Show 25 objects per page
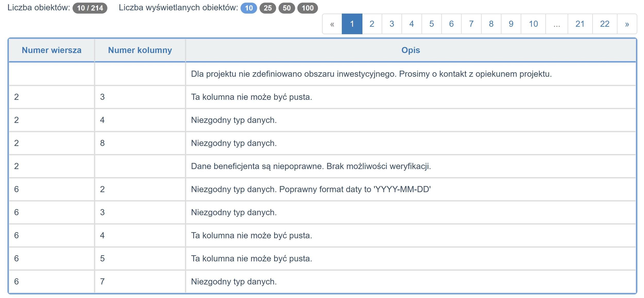Screen dimensions: 644x298 268,8
